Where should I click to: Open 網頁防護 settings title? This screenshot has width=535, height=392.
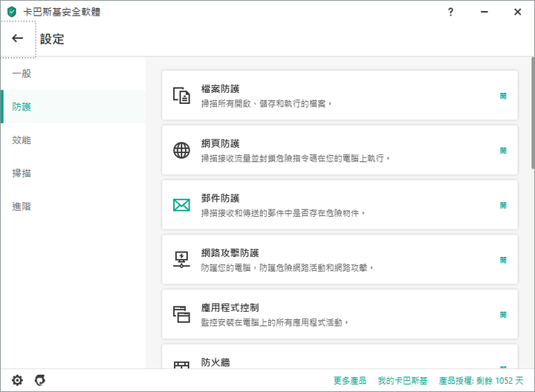[221, 143]
